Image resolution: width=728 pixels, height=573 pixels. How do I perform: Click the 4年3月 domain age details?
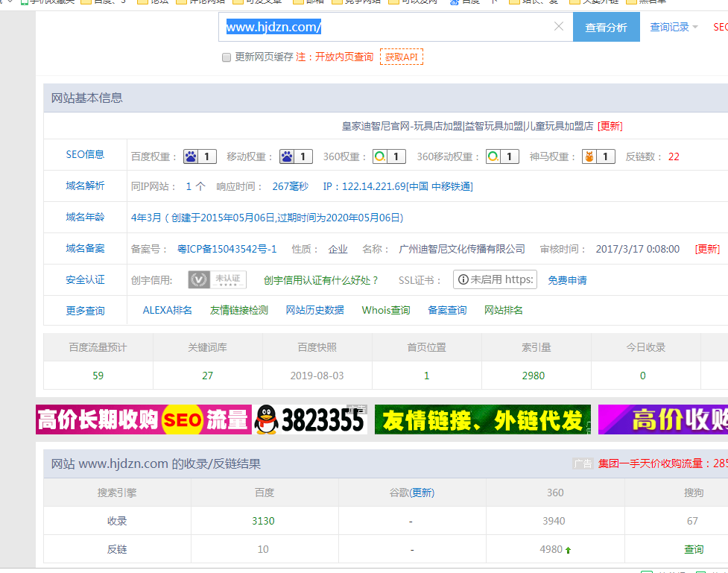268,218
